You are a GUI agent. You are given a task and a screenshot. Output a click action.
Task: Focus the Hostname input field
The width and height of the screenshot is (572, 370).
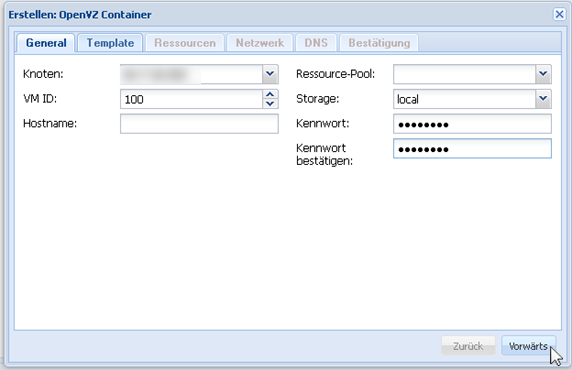(x=199, y=124)
